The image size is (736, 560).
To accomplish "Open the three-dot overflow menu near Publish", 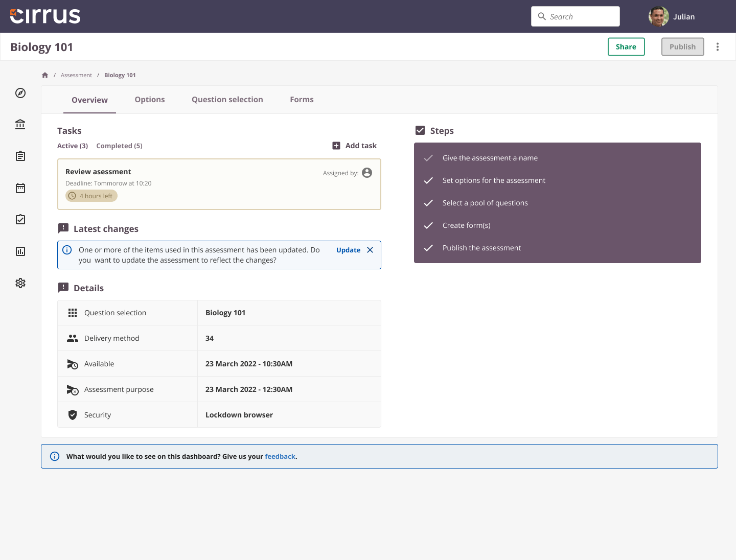I will click(x=718, y=46).
